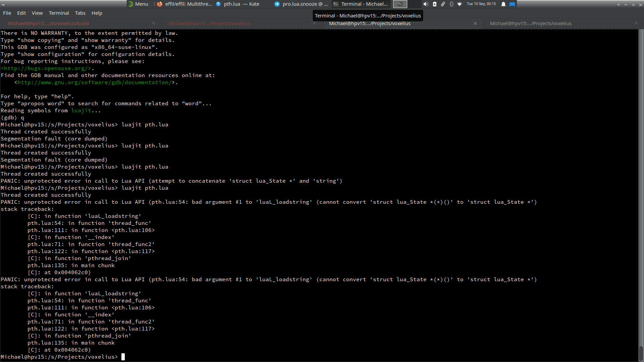Click the terminal vertical scrollbar handle
The height and width of the screenshot is (362, 644).
click(x=641, y=353)
